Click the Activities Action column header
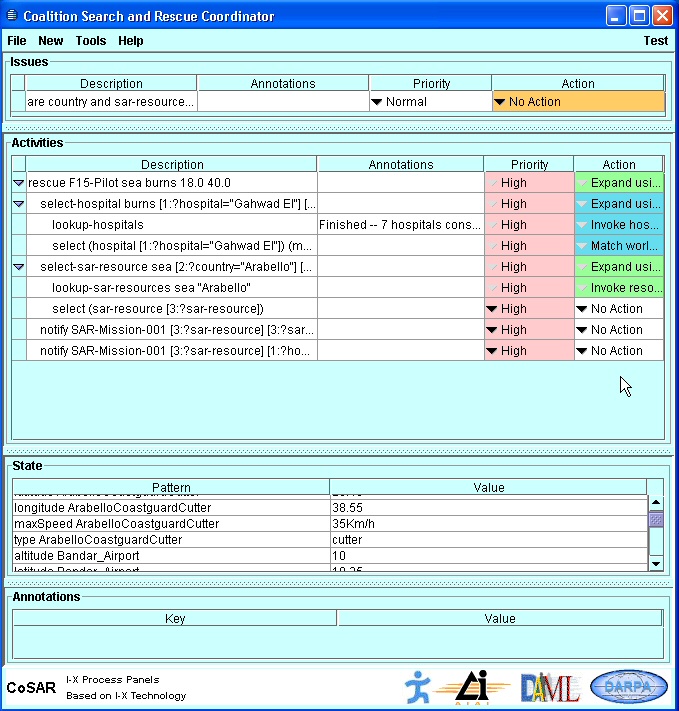The height and width of the screenshot is (711, 679). (619, 165)
